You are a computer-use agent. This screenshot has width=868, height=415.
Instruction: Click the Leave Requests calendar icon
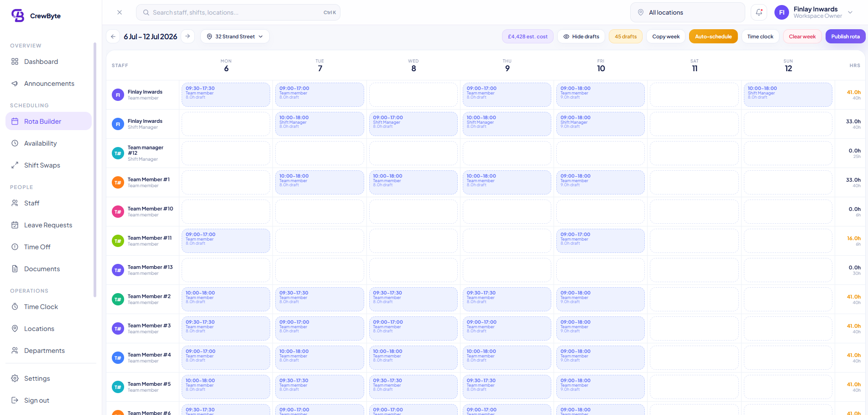[x=15, y=225]
